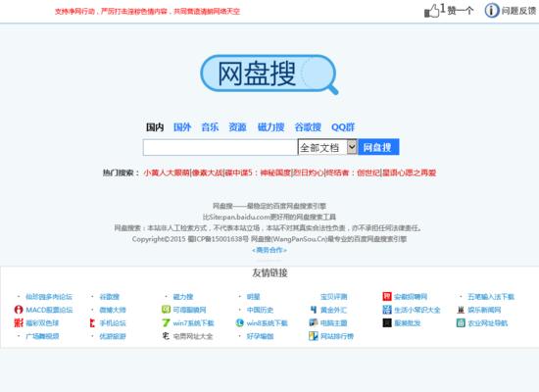Focus the search keyword input field
The width and height of the screenshot is (539, 392).
pos(220,147)
